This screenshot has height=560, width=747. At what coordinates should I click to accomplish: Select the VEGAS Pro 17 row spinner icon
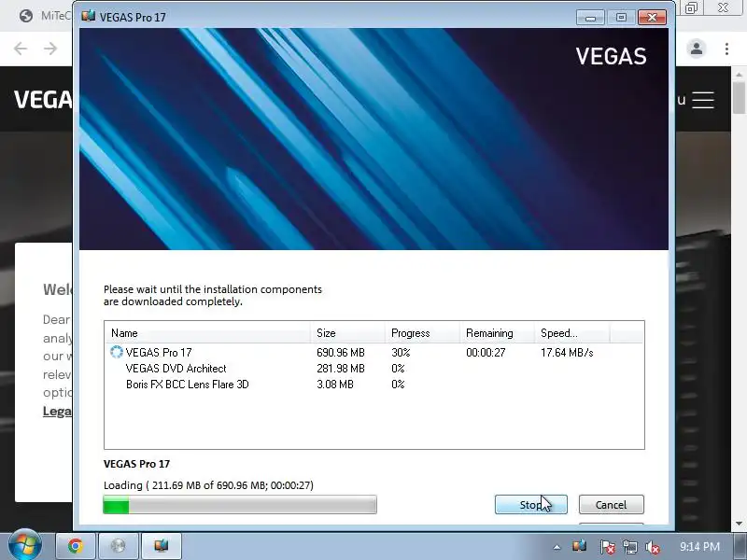pyautogui.click(x=116, y=352)
